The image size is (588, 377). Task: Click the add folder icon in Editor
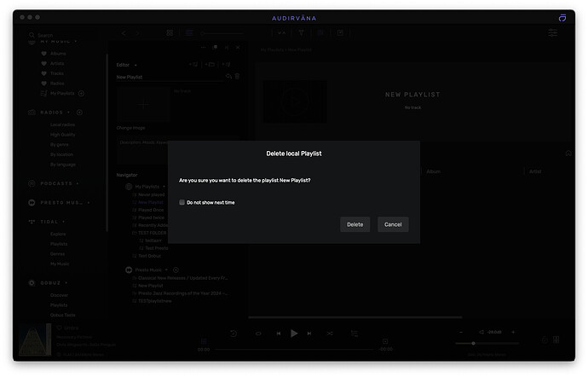coord(210,65)
